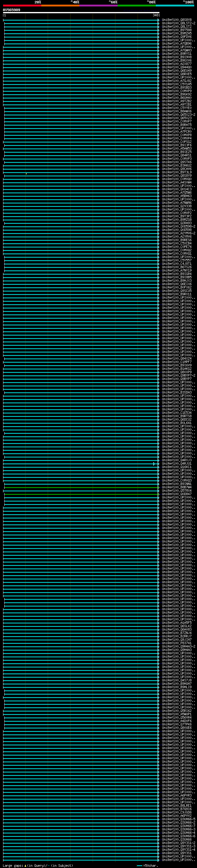197x868 pixels.
Task: Select hit label UniRef100_B0L641
Action: [x=177, y=423]
